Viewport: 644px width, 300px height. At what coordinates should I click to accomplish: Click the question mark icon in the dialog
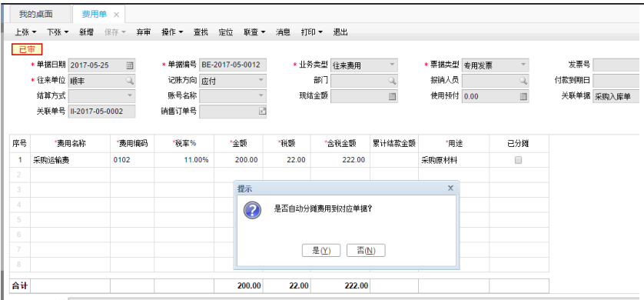coord(253,210)
